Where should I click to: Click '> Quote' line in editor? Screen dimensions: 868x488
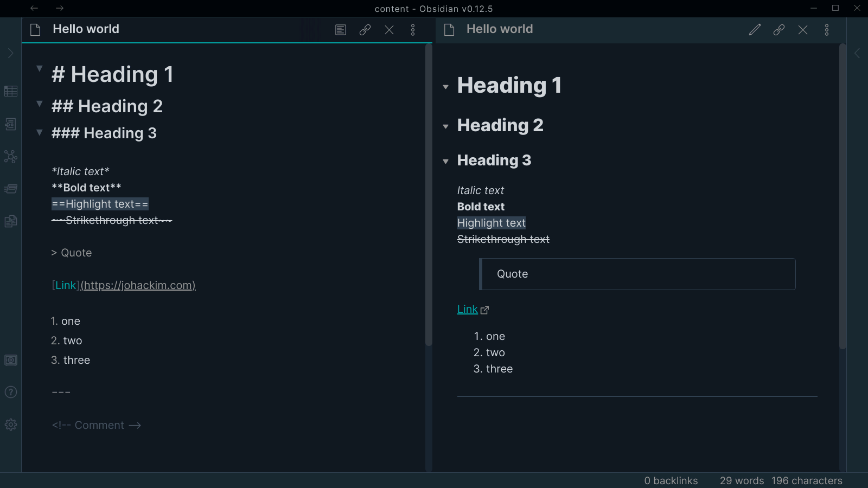(72, 253)
